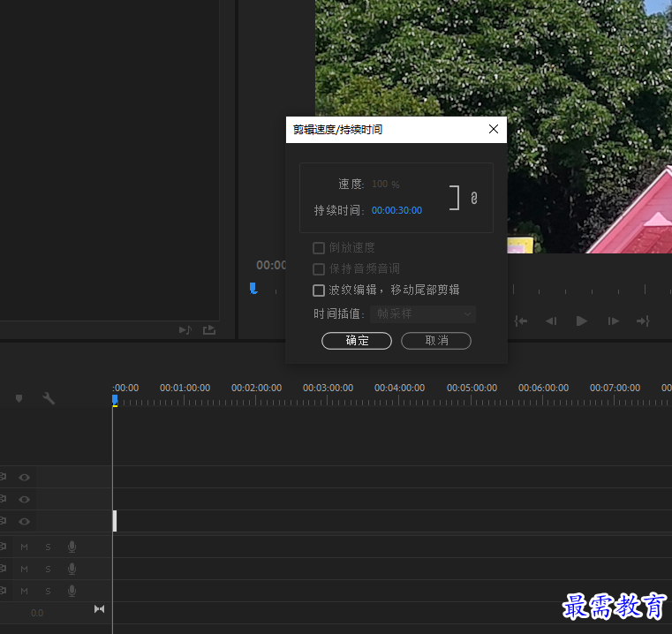Click the speed-duration link chain icon

(x=473, y=198)
